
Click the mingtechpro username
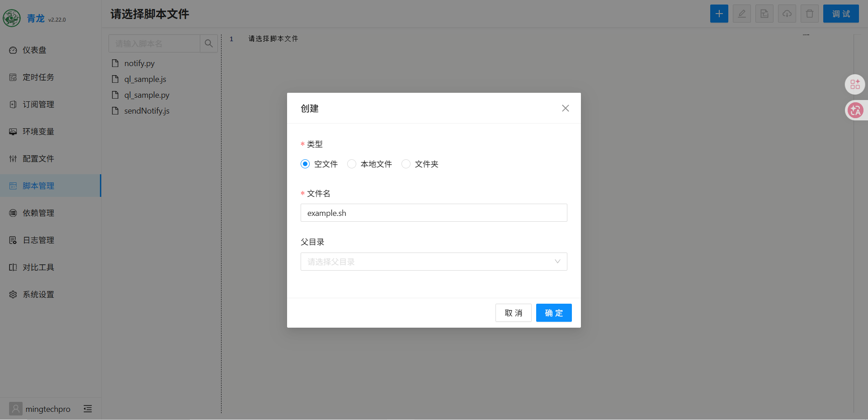tap(48, 409)
